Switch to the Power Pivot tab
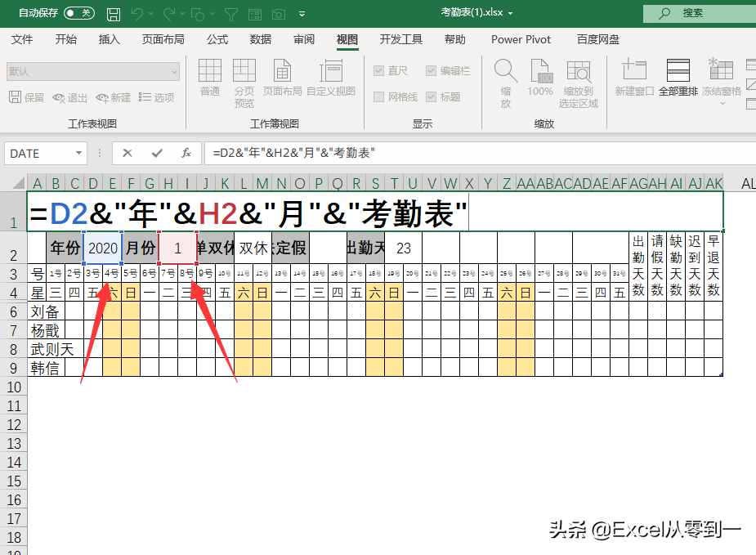This screenshot has width=756, height=555. (x=521, y=39)
